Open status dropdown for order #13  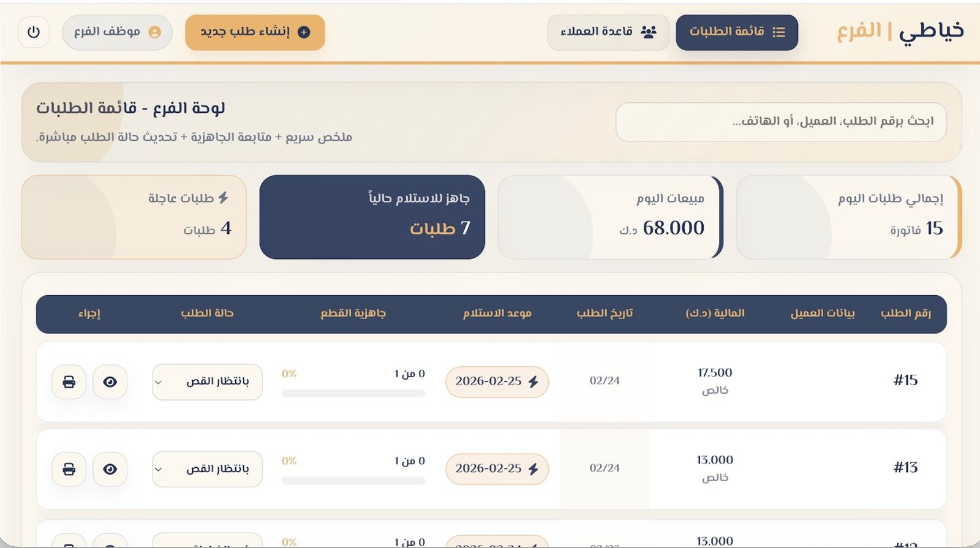(207, 469)
